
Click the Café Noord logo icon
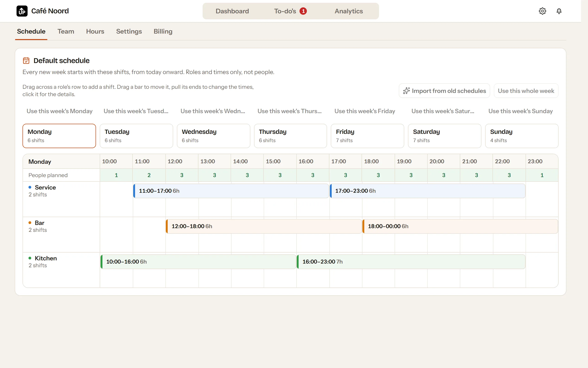pos(22,11)
